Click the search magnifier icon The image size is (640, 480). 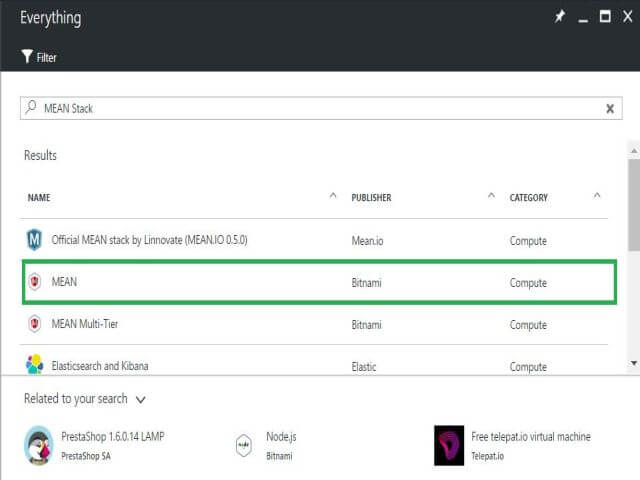tap(32, 107)
